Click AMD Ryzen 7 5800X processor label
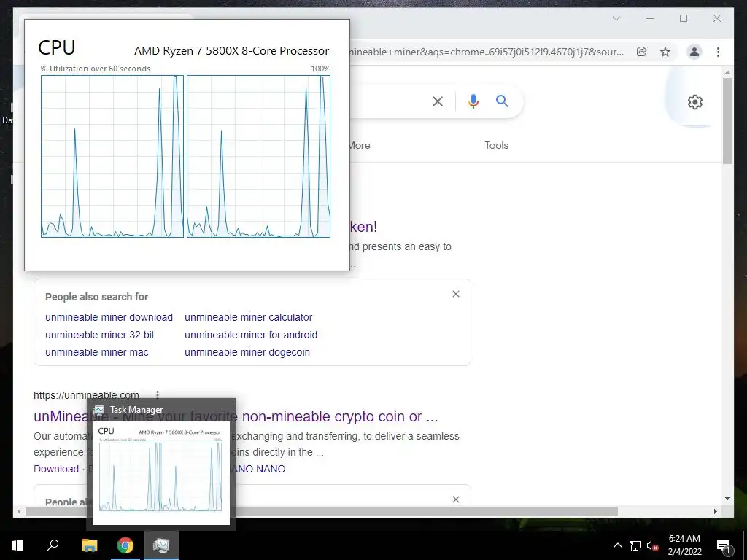 231,51
